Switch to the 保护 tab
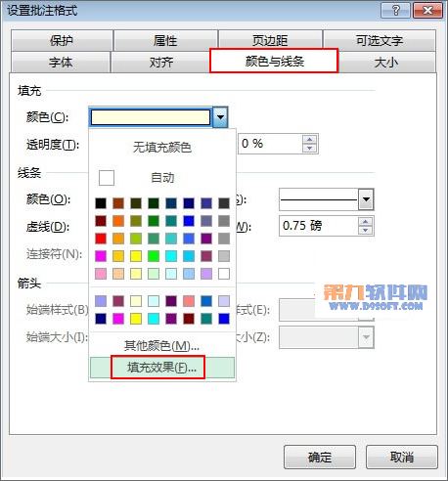Screen dimensions: 448x481 (x=62, y=40)
